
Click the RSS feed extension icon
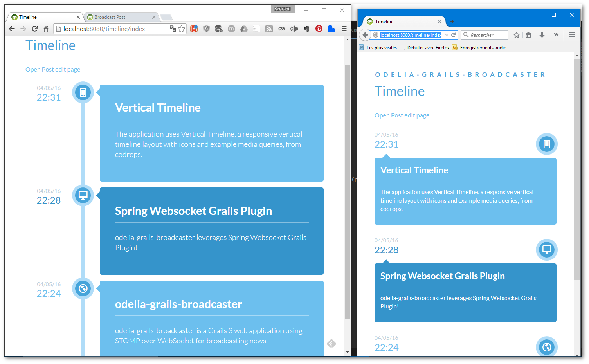click(x=269, y=29)
